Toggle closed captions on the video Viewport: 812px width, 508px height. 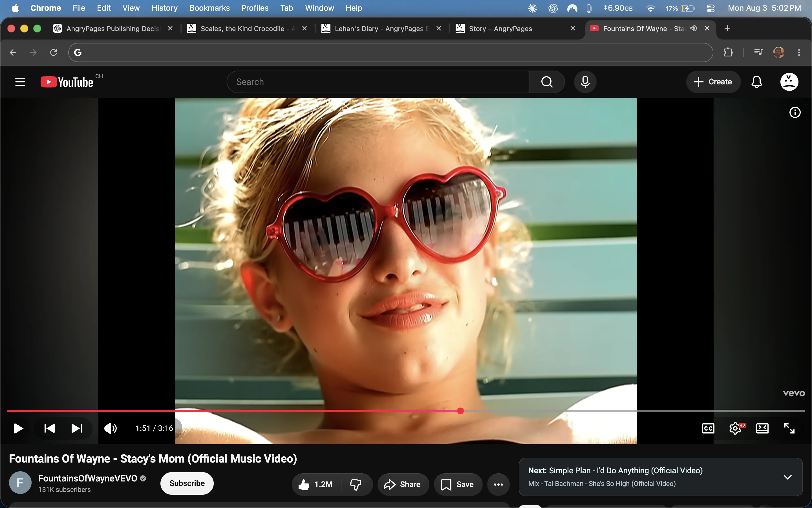coord(708,428)
